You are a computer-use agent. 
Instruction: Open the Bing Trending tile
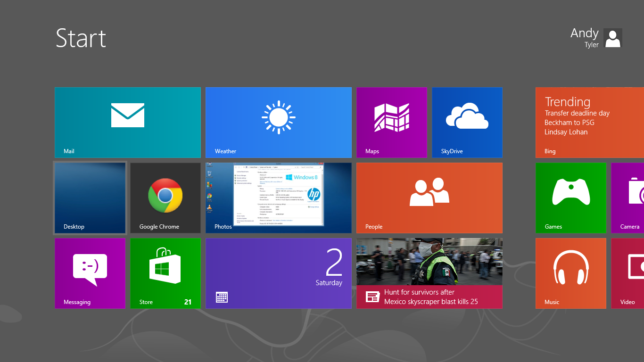click(590, 123)
